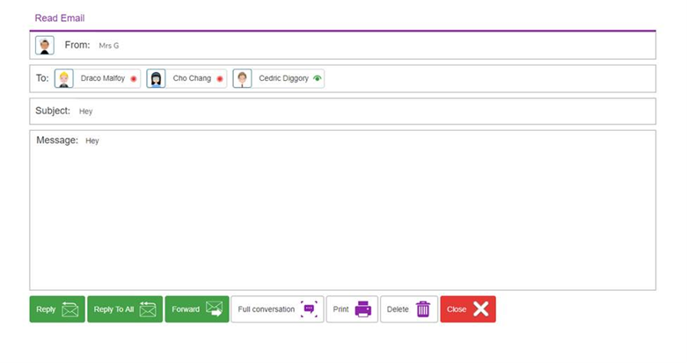
Task: Click Mrs G sender avatar
Action: click(x=45, y=45)
